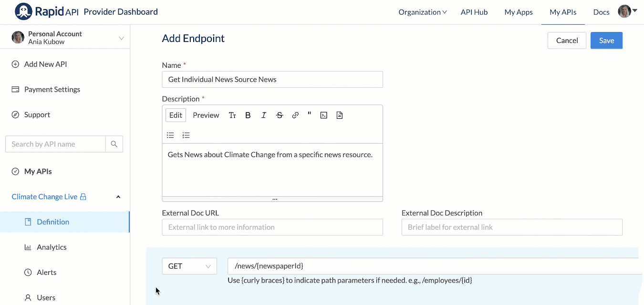Open My APIs in the sidebar
The height and width of the screenshot is (305, 644).
[x=38, y=171]
